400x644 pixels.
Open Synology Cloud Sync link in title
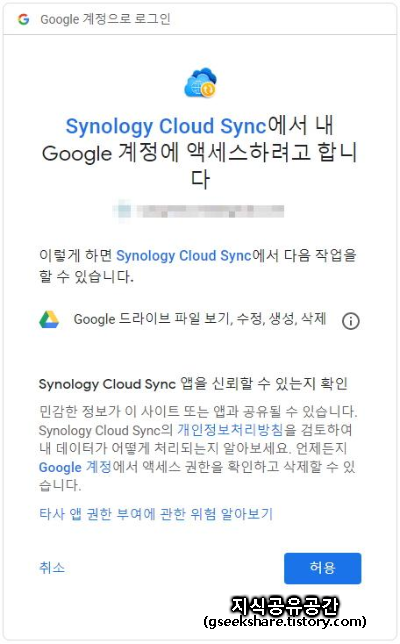[x=166, y=126]
